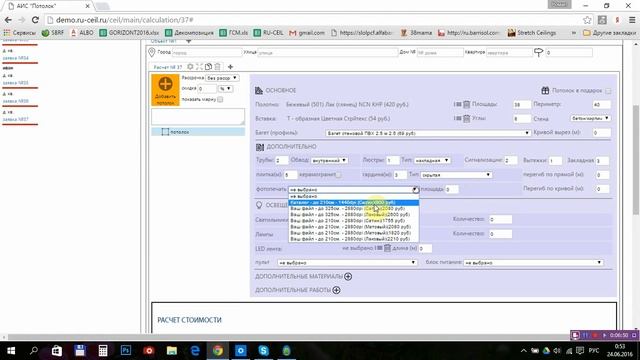Screen dimensions: 640x360
Task: Click trash icon in the Полотно row
Action: click(x=467, y=104)
